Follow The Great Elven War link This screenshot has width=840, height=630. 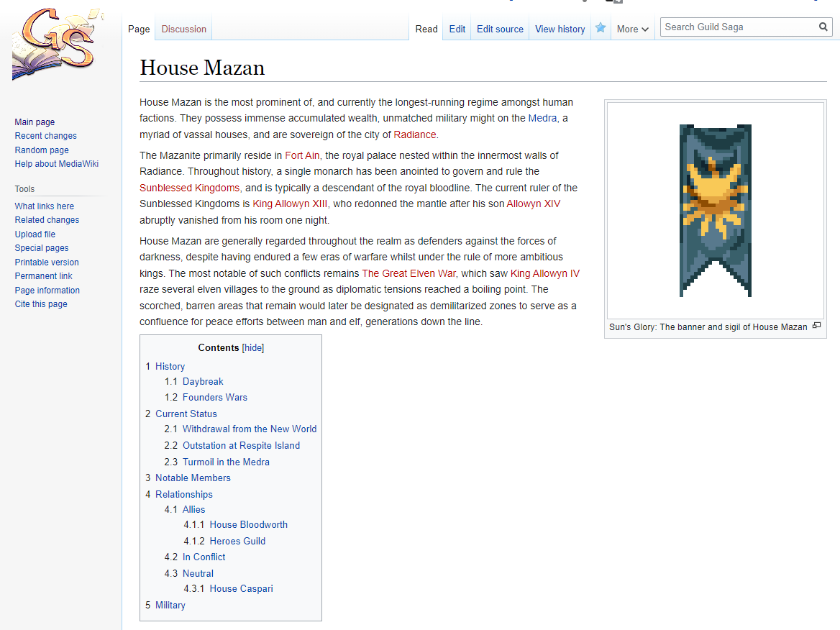click(408, 273)
